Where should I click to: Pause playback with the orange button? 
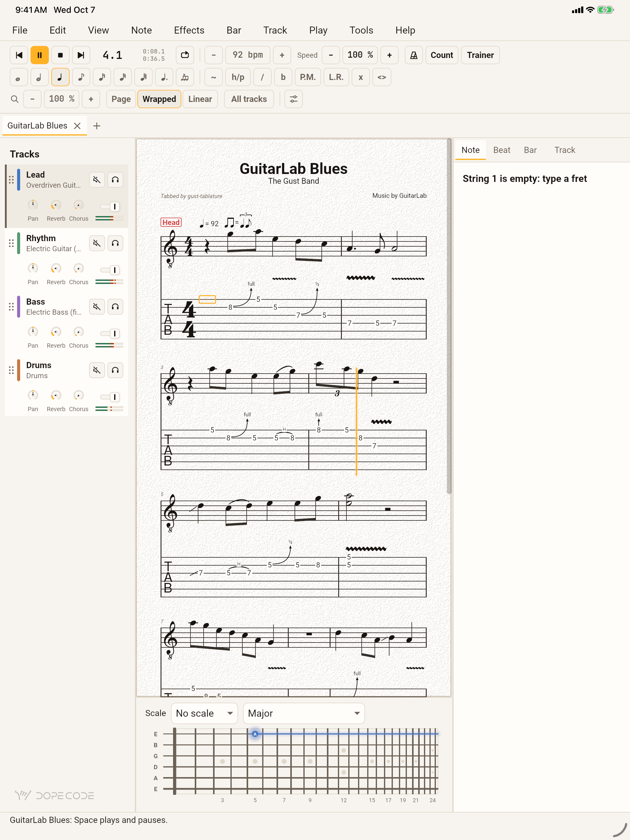click(39, 55)
